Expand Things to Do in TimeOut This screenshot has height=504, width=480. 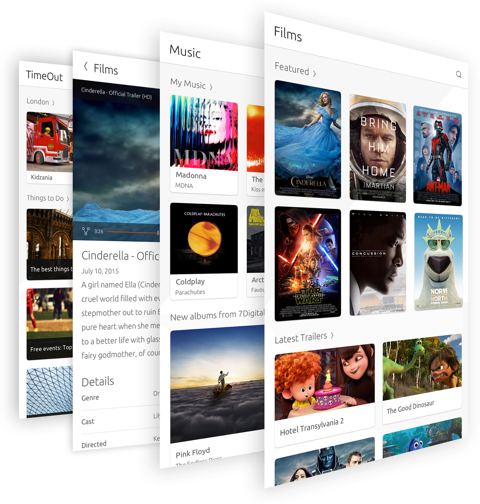point(48,198)
